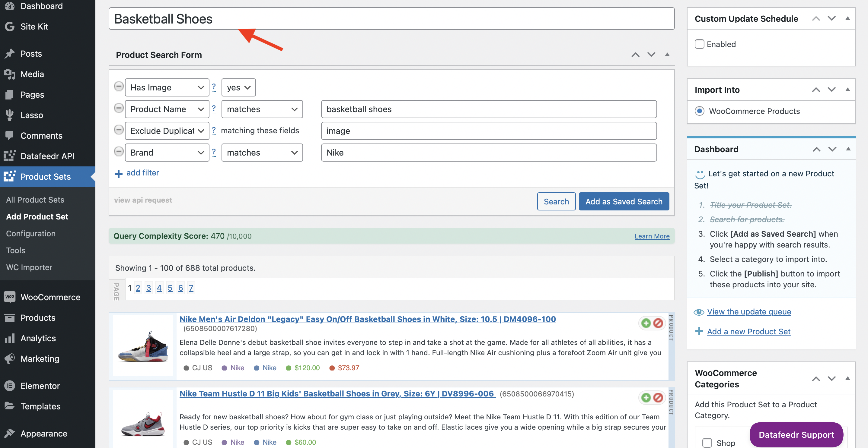Click the Templates folder icon
This screenshot has width=868, height=448.
[x=10, y=406]
